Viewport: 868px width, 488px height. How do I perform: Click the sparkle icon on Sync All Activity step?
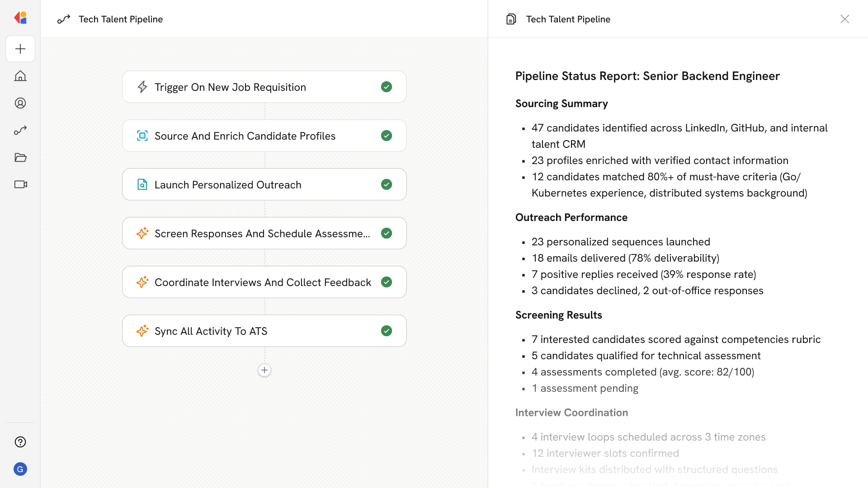142,331
